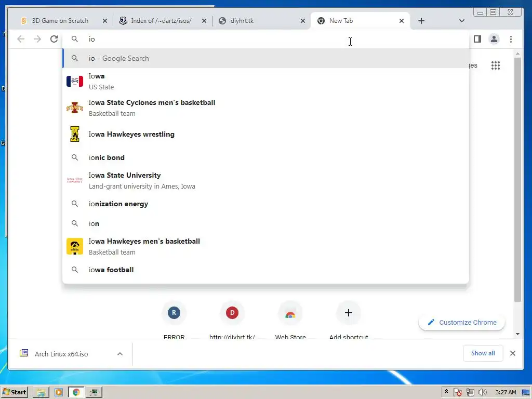Select the 'ionic bond' suggestion

[x=265, y=157]
